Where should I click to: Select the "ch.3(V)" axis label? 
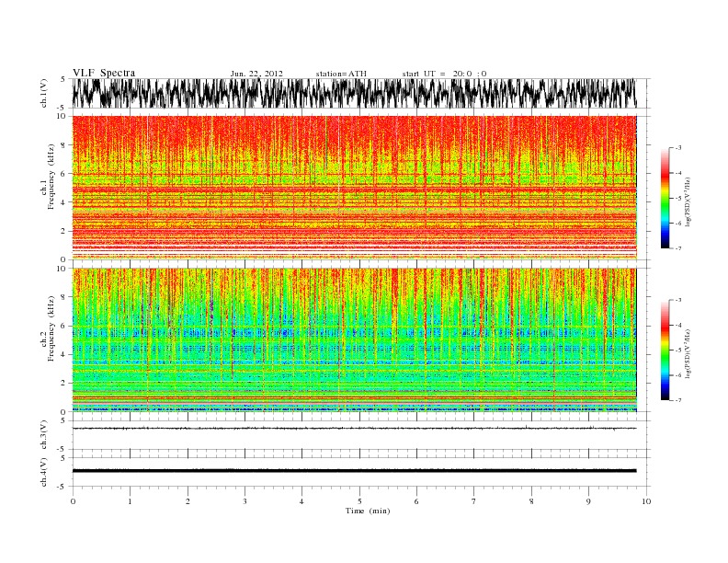click(44, 435)
